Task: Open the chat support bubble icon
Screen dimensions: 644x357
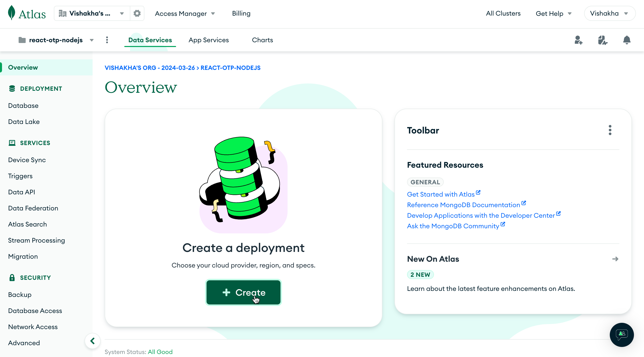Action: [622, 335]
